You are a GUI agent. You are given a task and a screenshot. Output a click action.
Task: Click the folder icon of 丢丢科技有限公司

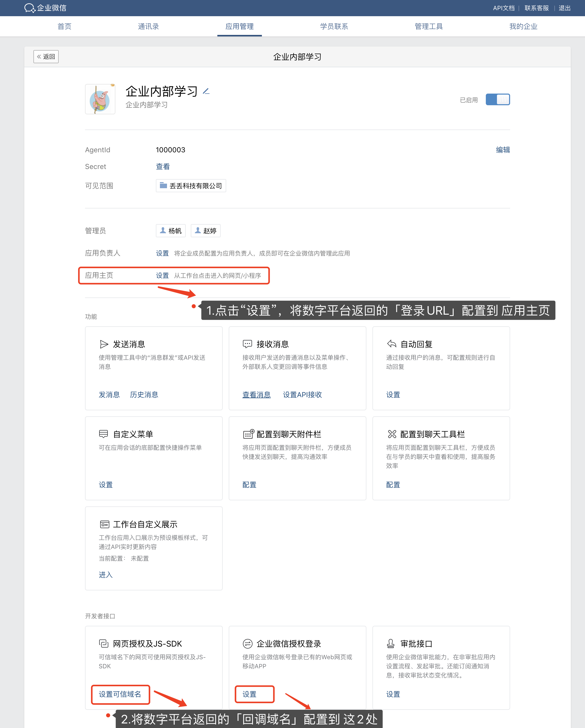163,185
